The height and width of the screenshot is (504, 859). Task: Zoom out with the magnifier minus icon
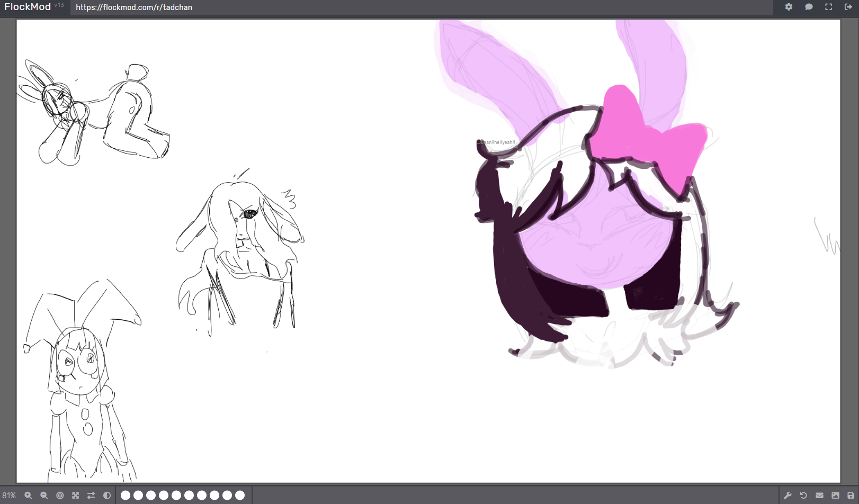pos(44,496)
